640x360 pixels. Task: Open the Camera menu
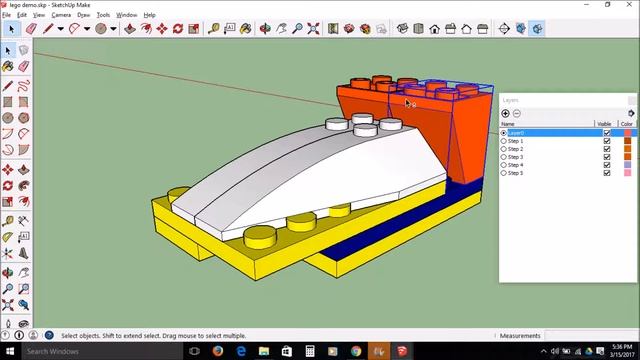[x=61, y=15]
